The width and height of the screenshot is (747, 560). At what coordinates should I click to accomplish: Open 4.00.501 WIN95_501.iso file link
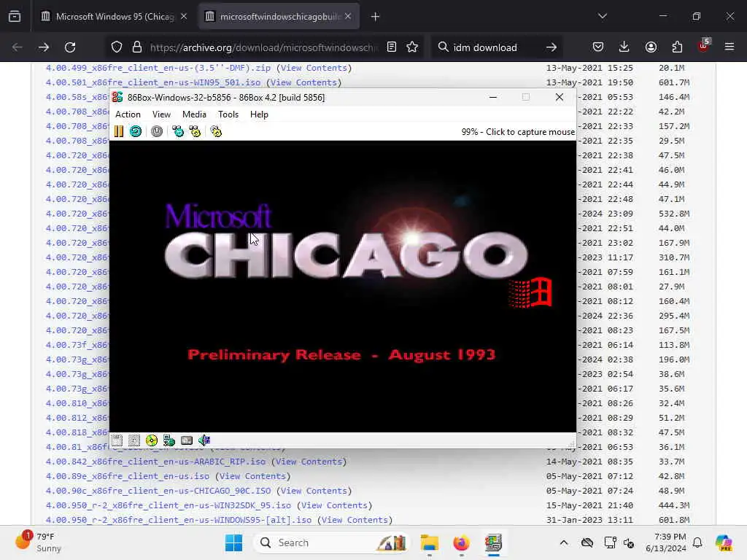tap(153, 82)
